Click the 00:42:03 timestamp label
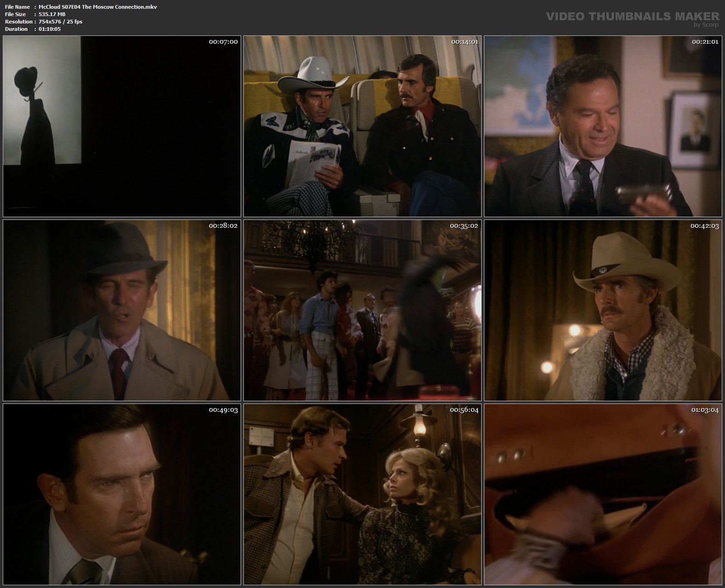 (x=705, y=226)
